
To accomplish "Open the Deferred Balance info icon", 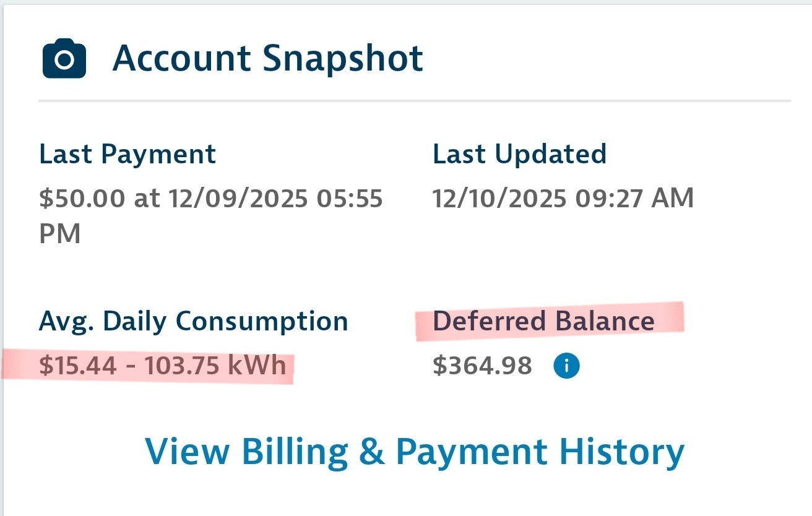I will click(x=566, y=366).
